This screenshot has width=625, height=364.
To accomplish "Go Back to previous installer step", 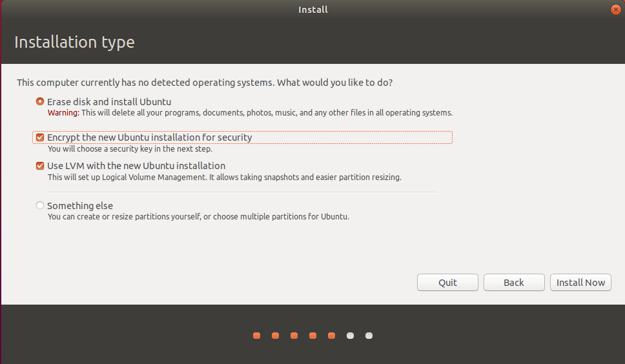I will point(514,283).
